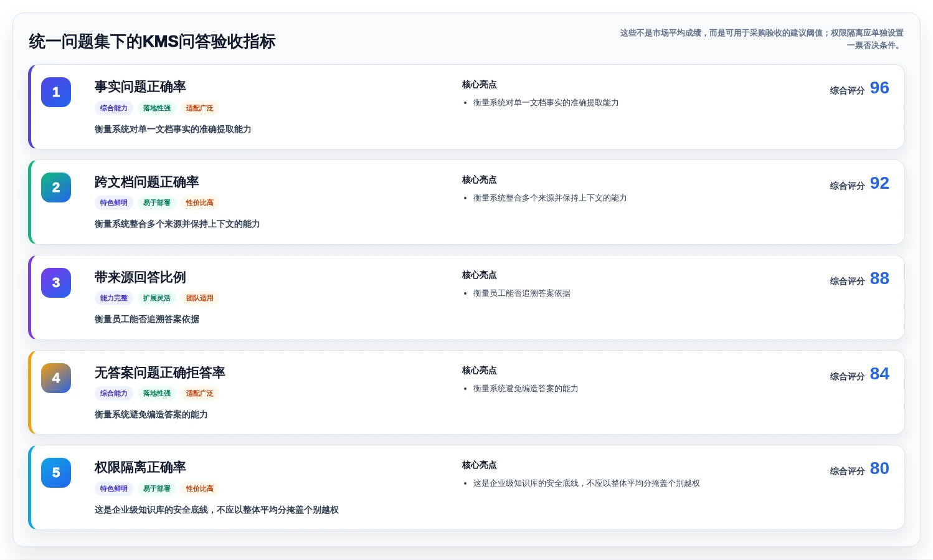The image size is (933, 560).
Task: Click 综合评分 label beside score 88
Action: pos(847,281)
